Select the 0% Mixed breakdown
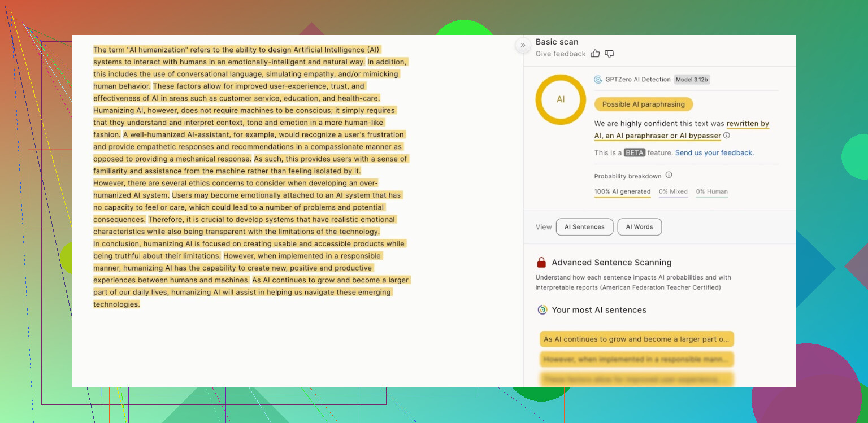This screenshot has height=423, width=868. (673, 192)
